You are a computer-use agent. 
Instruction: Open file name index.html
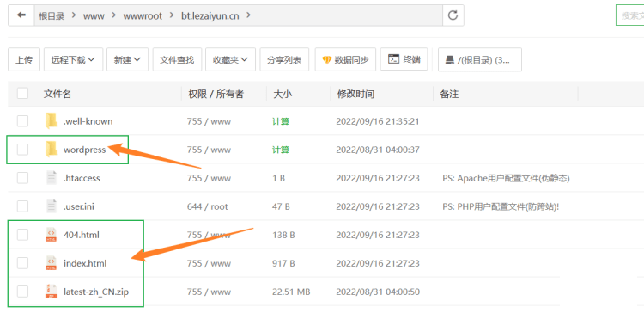[x=85, y=263]
